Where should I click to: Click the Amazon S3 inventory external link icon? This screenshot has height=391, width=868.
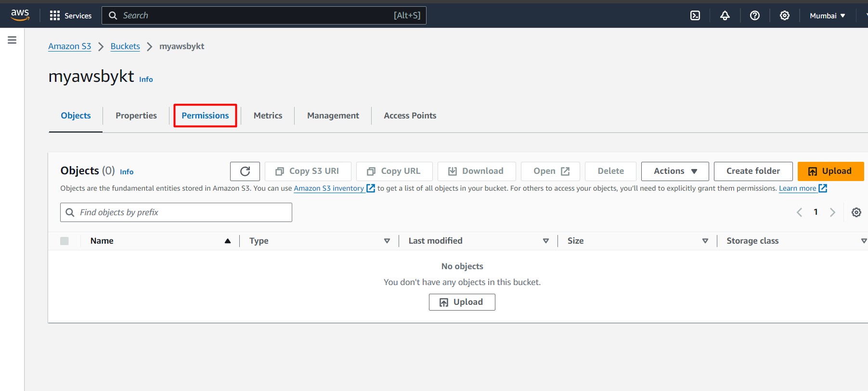(371, 188)
